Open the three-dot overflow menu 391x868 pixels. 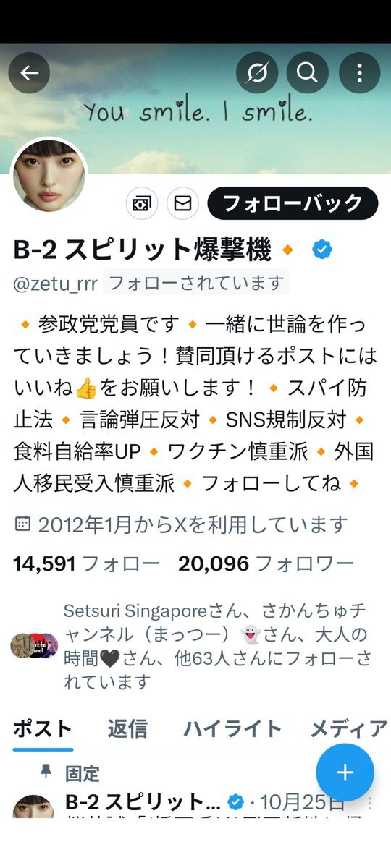(359, 73)
